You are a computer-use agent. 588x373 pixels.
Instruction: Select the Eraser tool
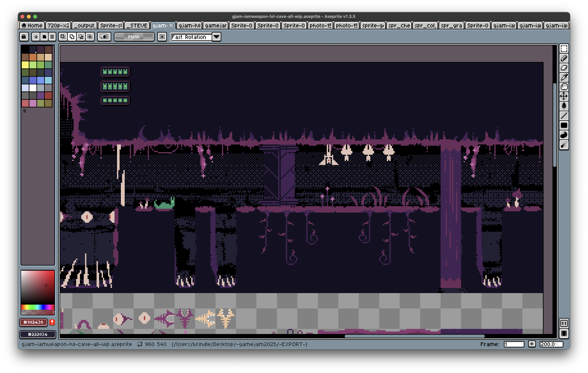pyautogui.click(x=564, y=68)
